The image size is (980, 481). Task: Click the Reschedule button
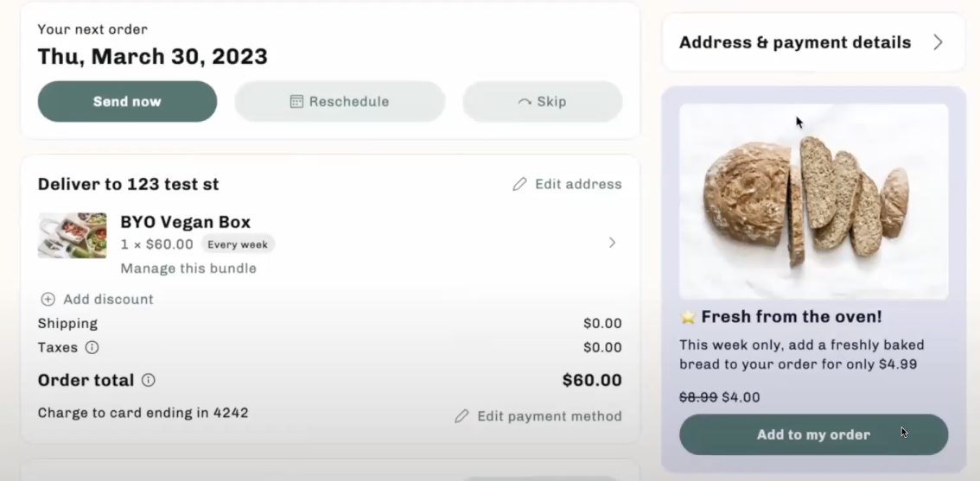pos(340,101)
